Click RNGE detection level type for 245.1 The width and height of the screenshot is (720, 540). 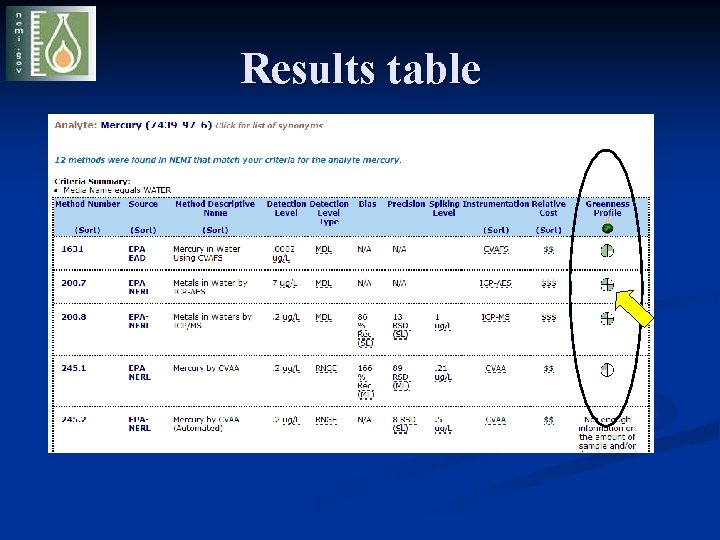point(326,369)
